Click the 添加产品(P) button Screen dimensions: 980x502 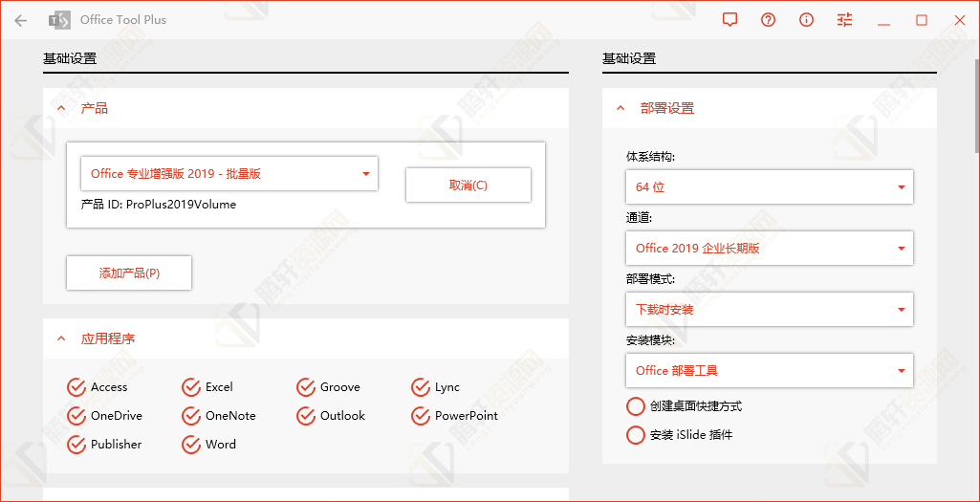(x=129, y=273)
